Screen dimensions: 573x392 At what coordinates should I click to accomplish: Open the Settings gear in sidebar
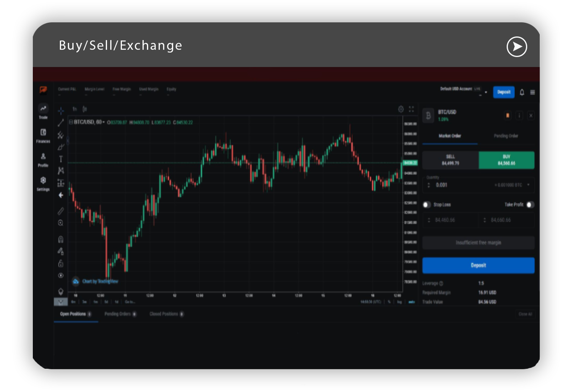(43, 183)
